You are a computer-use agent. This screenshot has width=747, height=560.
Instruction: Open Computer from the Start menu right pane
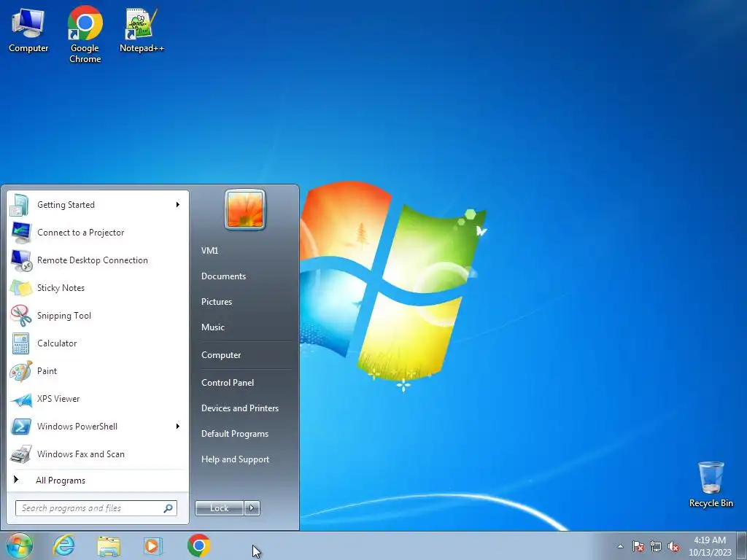pyautogui.click(x=221, y=355)
